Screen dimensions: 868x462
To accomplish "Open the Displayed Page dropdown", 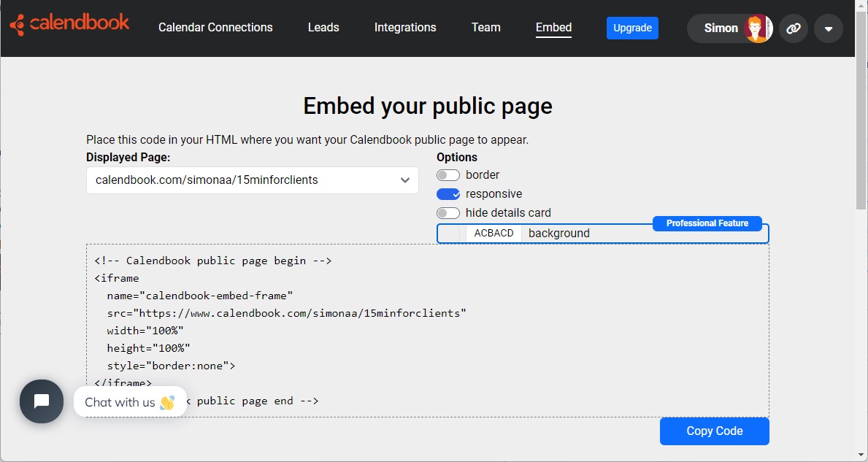I will click(253, 180).
